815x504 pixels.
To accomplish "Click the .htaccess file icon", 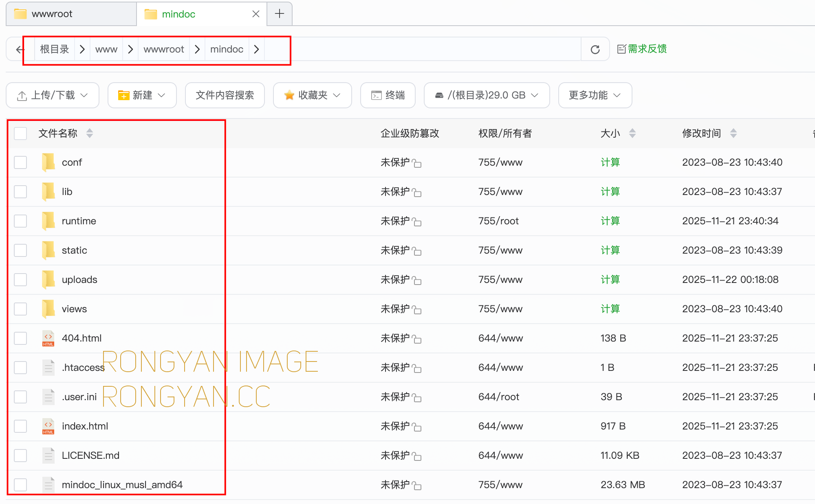I will pos(48,367).
